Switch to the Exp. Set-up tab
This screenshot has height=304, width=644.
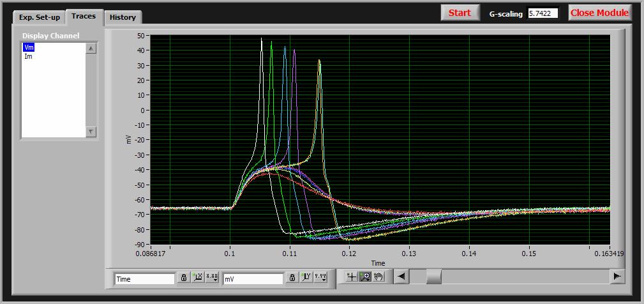click(x=40, y=17)
